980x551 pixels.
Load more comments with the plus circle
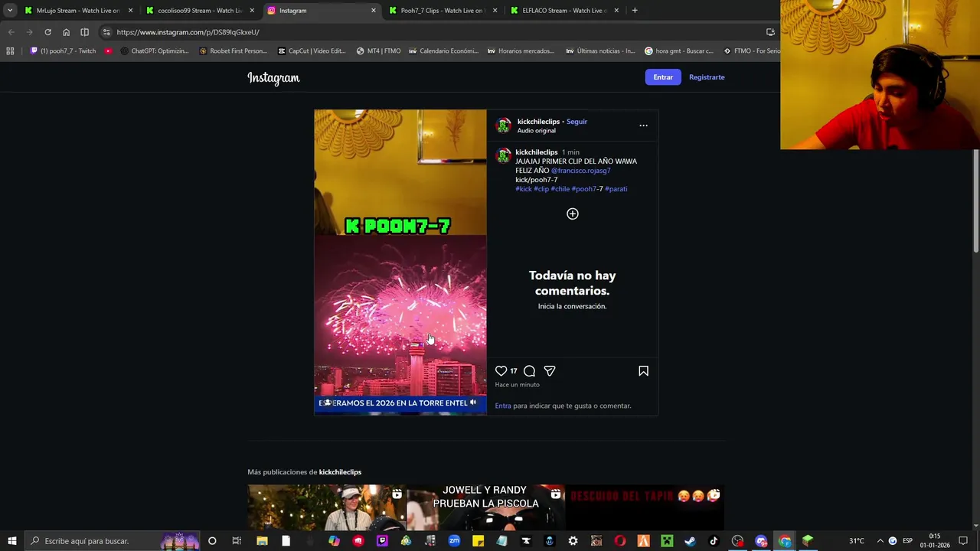pos(572,214)
